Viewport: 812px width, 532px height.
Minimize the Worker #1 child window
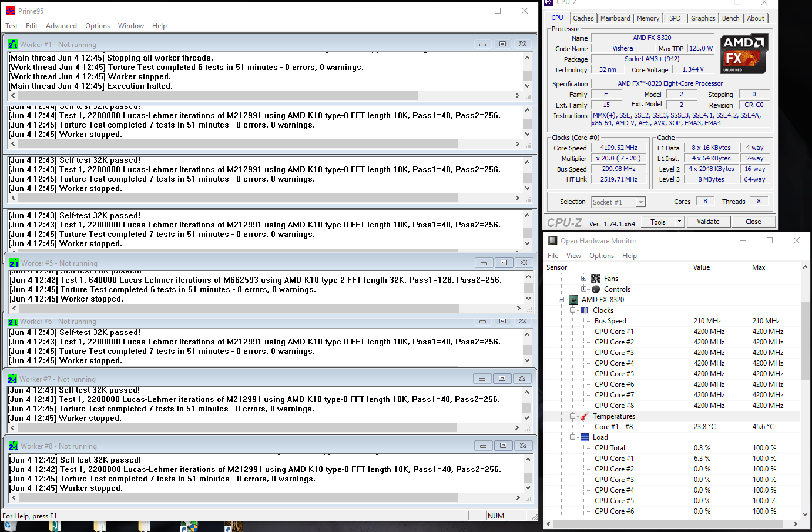pyautogui.click(x=482, y=44)
